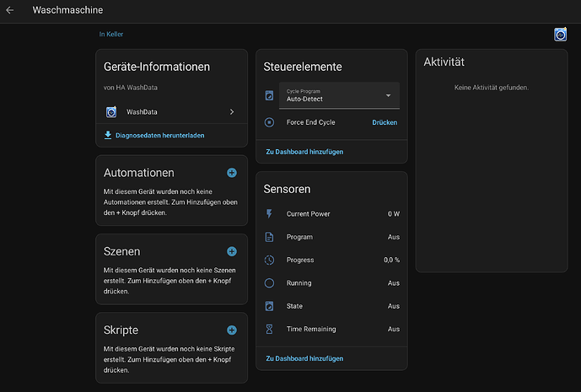
Task: Open the Program sensor label
Action: 299,237
